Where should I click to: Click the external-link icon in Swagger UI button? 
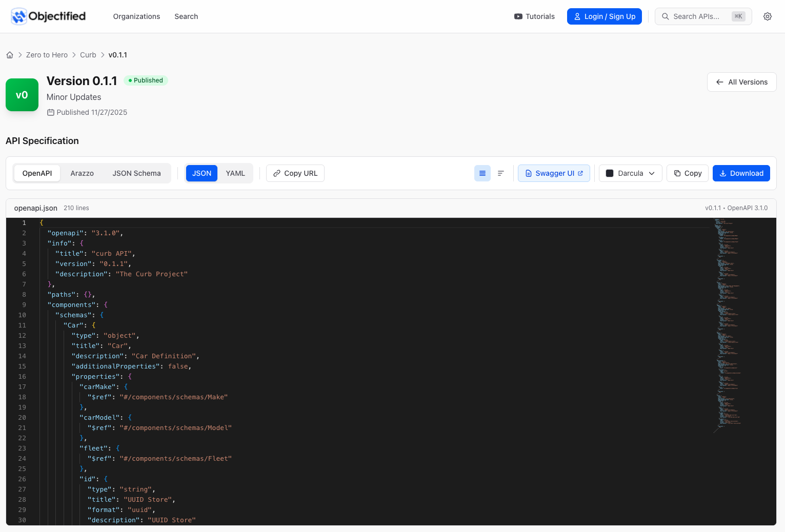point(580,173)
